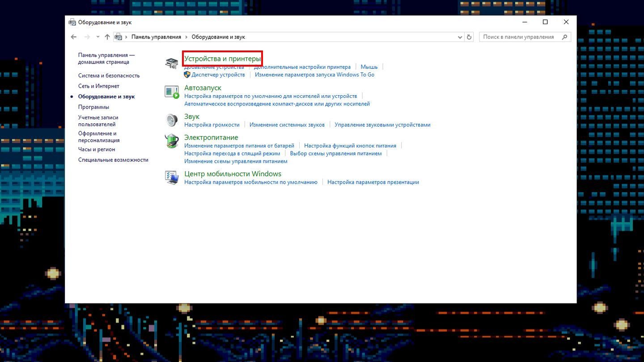The image size is (644, 362).
Task: Maximize the Оборудование и звук window
Action: (545, 22)
